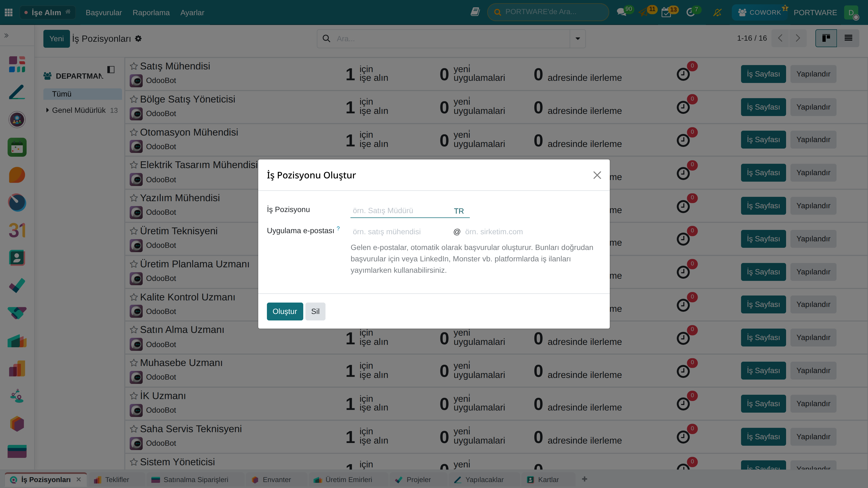
Task: Star the Satış Mühendisi position
Action: point(134,66)
